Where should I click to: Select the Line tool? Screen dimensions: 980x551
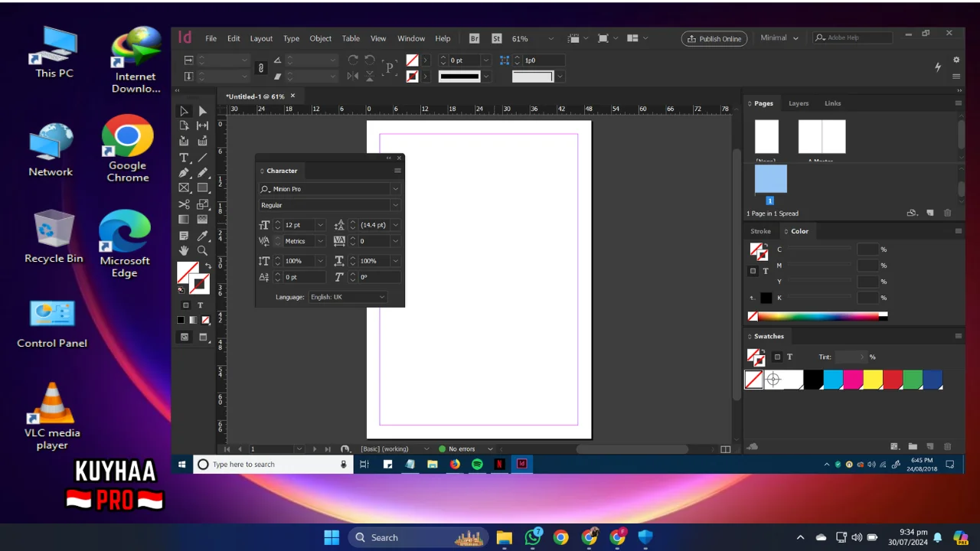[202, 158]
